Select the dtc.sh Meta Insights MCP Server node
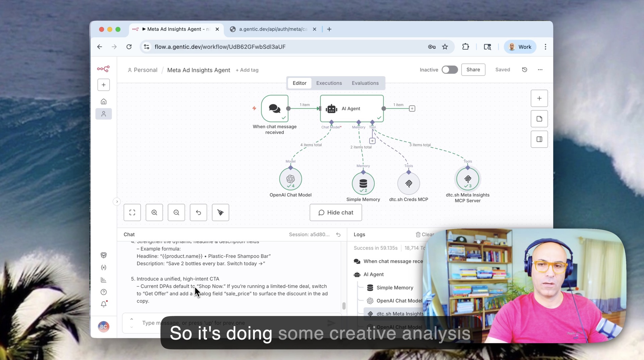This screenshot has height=360, width=644. 468,179
